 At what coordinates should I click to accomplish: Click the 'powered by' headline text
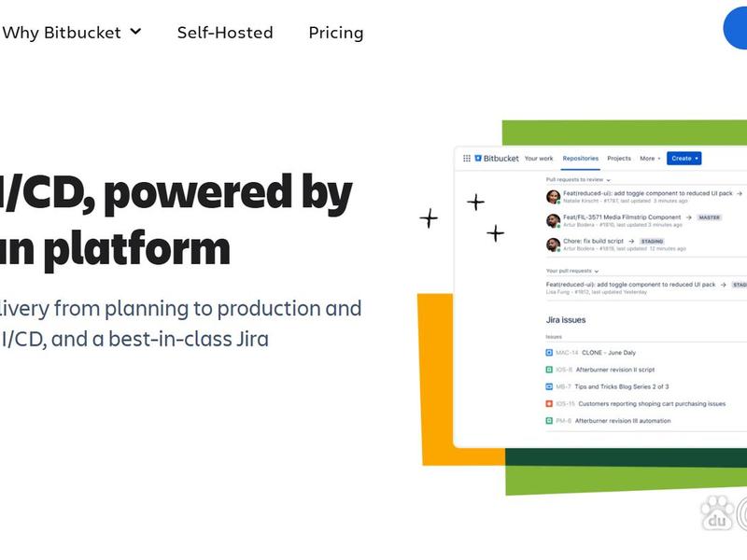(x=228, y=193)
